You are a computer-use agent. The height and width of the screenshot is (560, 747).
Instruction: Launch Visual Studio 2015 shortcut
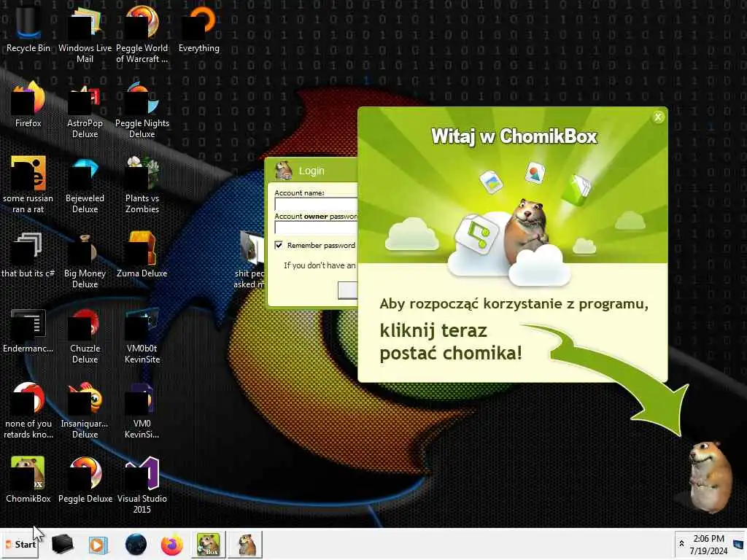point(142,485)
